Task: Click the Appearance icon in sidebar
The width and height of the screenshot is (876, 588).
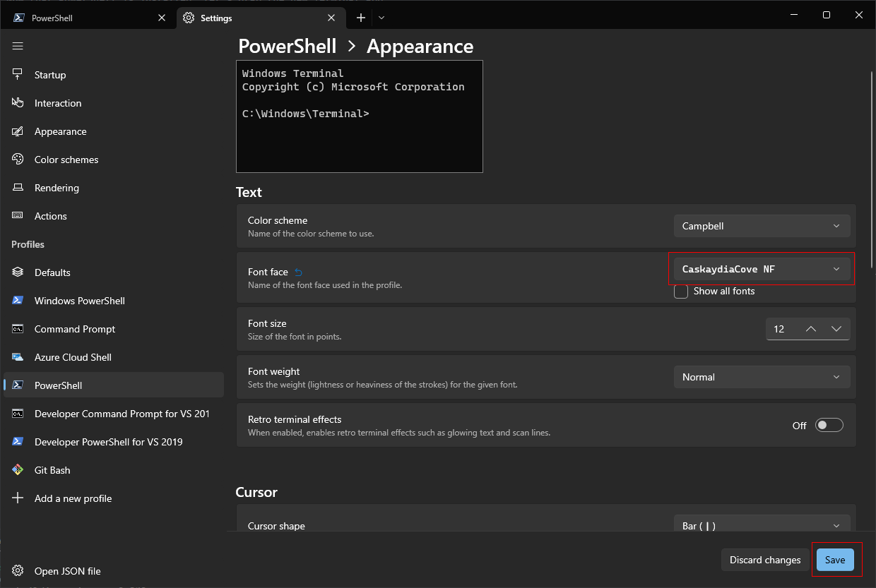Action: tap(18, 131)
